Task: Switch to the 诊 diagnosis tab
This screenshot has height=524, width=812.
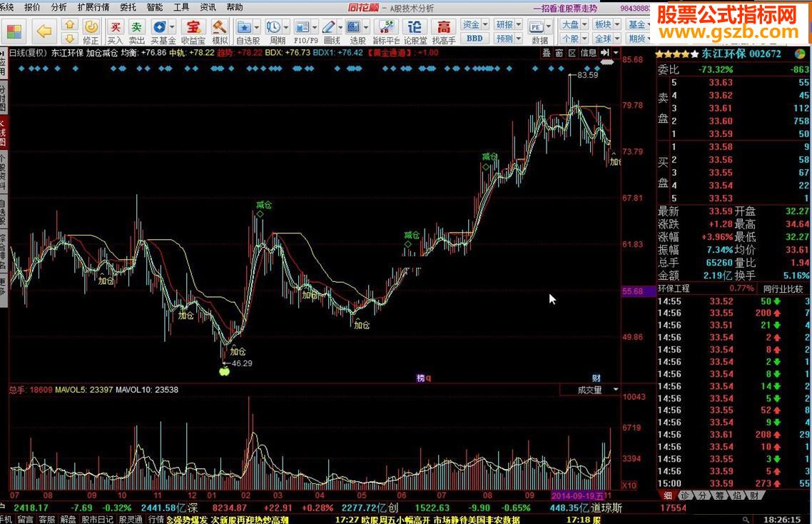Action: point(685,496)
